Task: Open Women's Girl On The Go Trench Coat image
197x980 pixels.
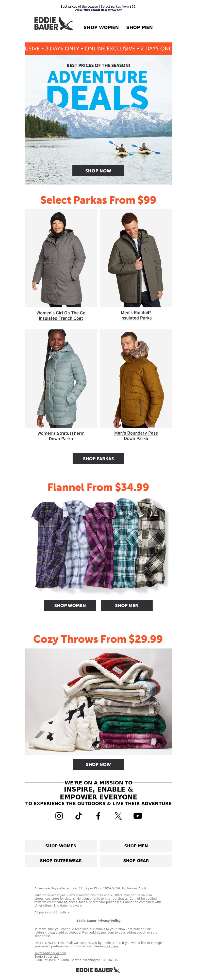Action: (x=61, y=258)
